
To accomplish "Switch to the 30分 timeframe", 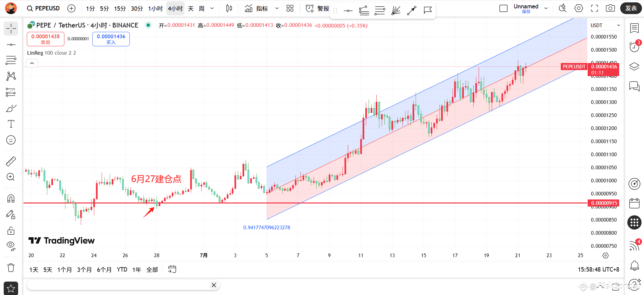I will pos(137,8).
